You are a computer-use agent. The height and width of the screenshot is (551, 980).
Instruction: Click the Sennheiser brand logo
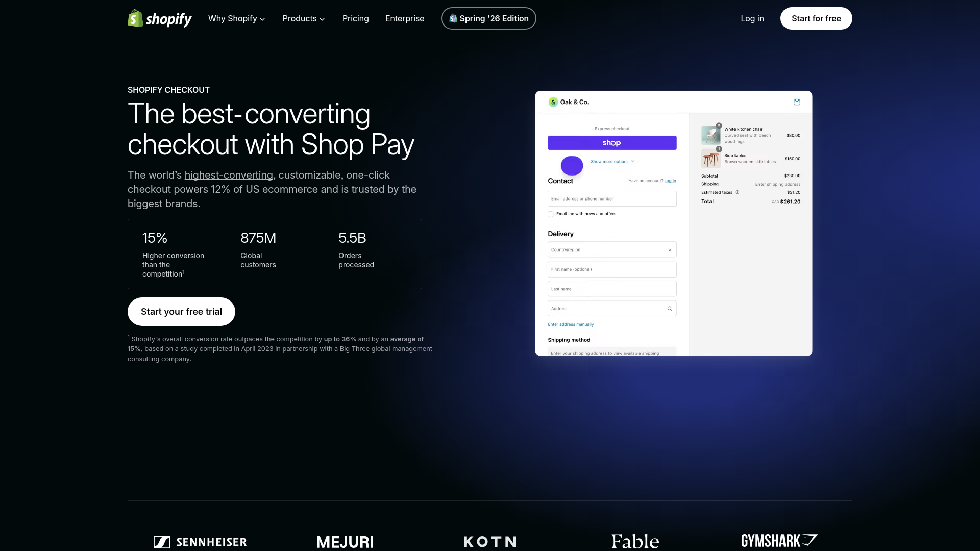click(x=200, y=542)
